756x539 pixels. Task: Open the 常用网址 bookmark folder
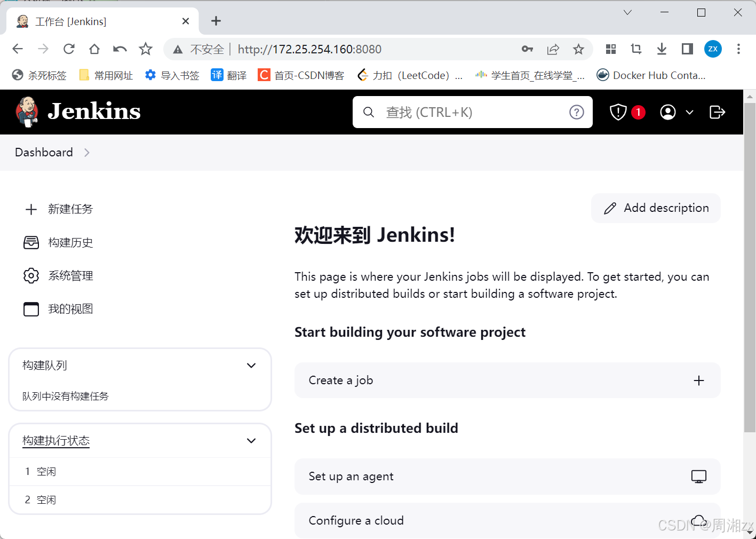pos(106,75)
